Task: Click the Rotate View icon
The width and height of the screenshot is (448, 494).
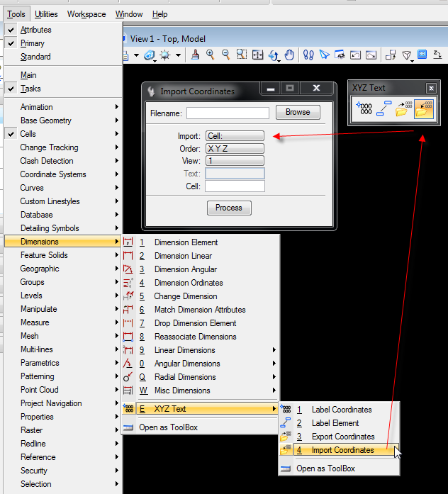Action: tap(274, 55)
